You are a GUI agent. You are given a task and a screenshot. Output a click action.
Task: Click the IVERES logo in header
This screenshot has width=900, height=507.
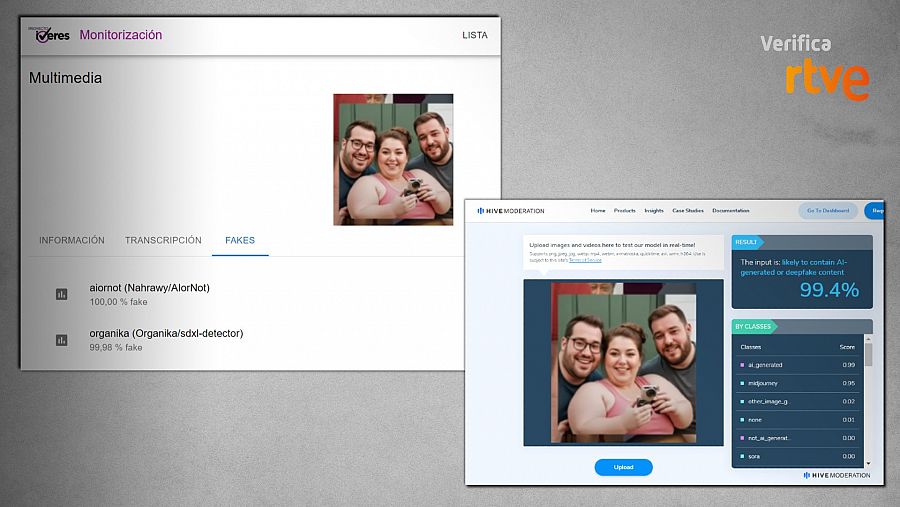50,35
